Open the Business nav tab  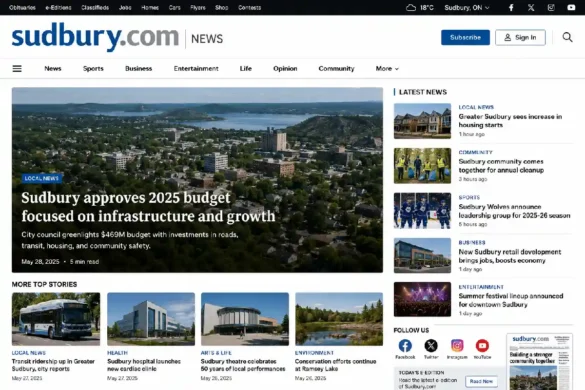pos(138,69)
